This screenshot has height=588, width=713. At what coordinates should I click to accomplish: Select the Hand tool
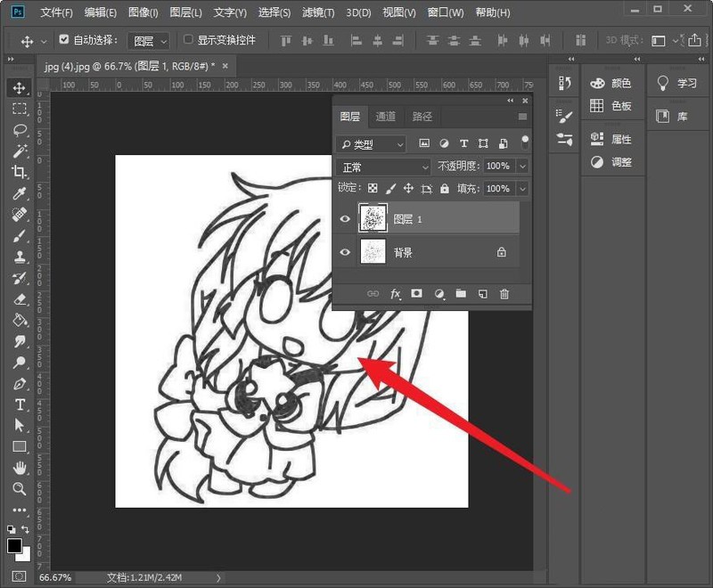(x=20, y=468)
